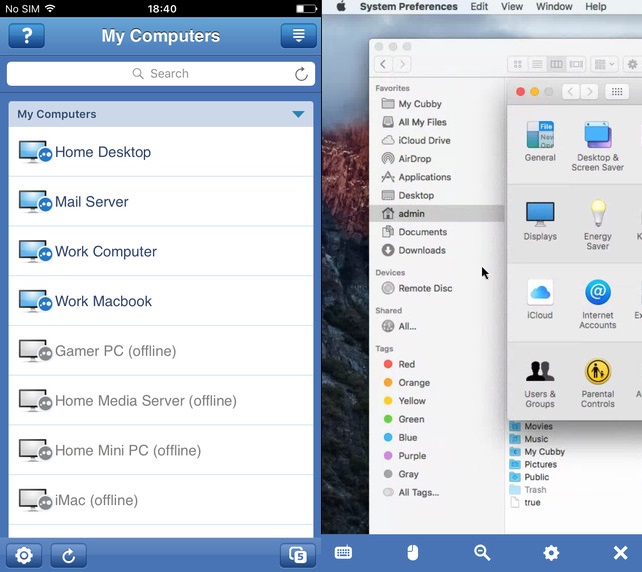Open the Help question mark button
Screen dimensions: 642x572
27,36
